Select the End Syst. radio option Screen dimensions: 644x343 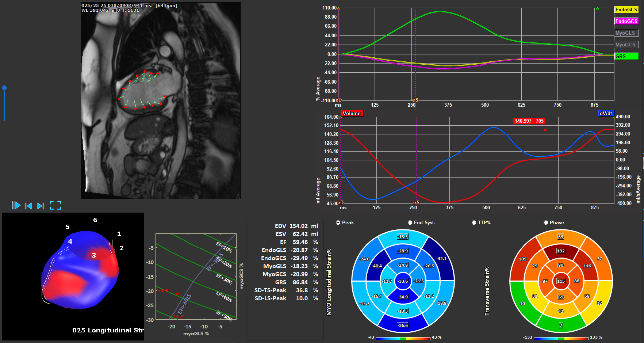point(410,222)
